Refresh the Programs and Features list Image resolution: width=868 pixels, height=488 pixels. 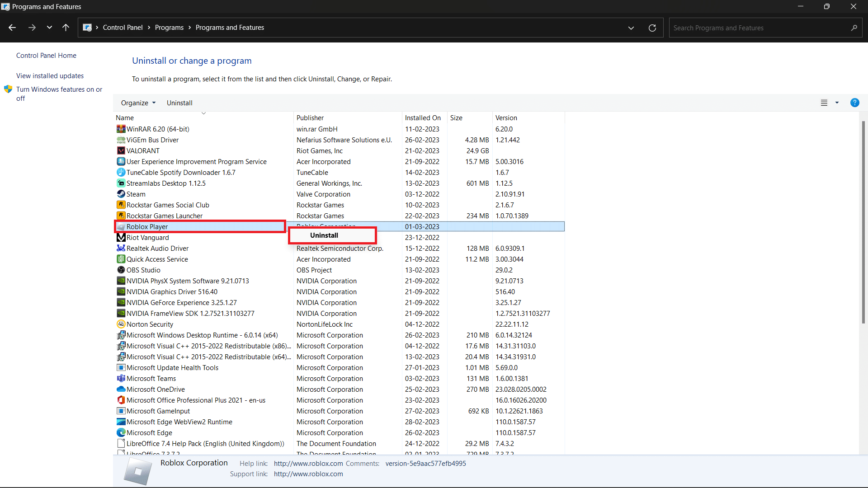click(x=652, y=28)
